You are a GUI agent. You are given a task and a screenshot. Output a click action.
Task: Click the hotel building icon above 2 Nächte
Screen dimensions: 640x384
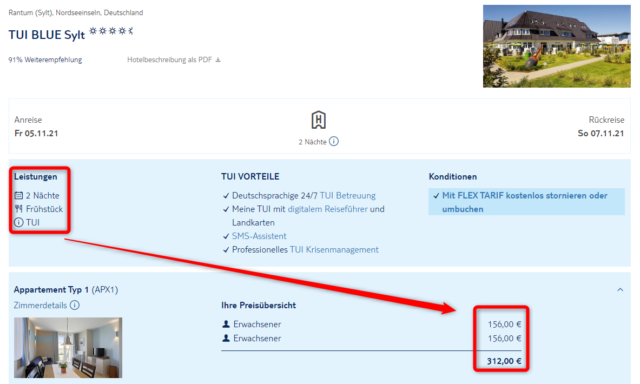[318, 120]
